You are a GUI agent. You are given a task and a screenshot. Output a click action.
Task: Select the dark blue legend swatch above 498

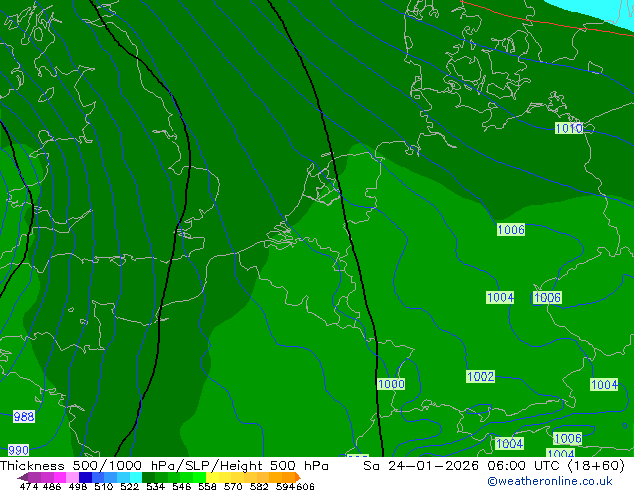[x=85, y=478]
